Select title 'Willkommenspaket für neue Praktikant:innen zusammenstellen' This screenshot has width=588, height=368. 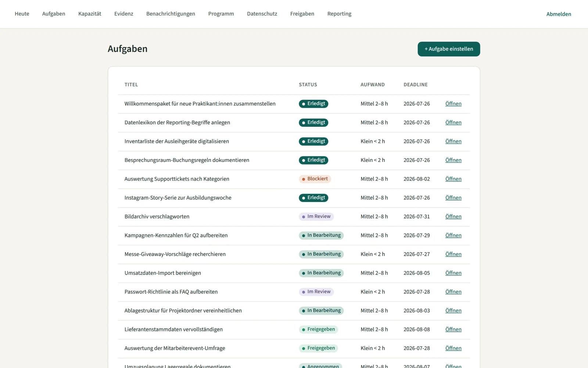click(x=200, y=104)
